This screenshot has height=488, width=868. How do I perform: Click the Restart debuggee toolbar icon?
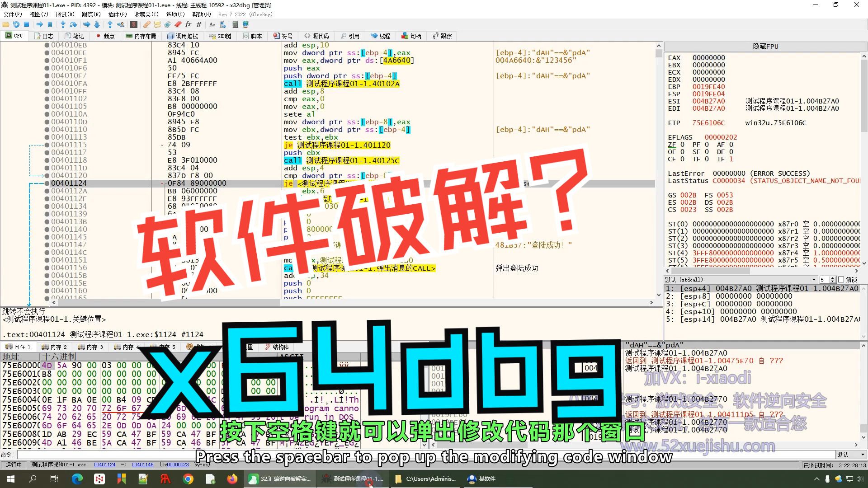[16, 24]
